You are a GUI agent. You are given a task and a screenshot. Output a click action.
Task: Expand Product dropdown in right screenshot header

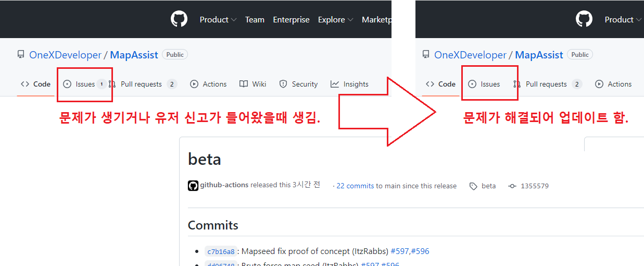pyautogui.click(x=623, y=20)
